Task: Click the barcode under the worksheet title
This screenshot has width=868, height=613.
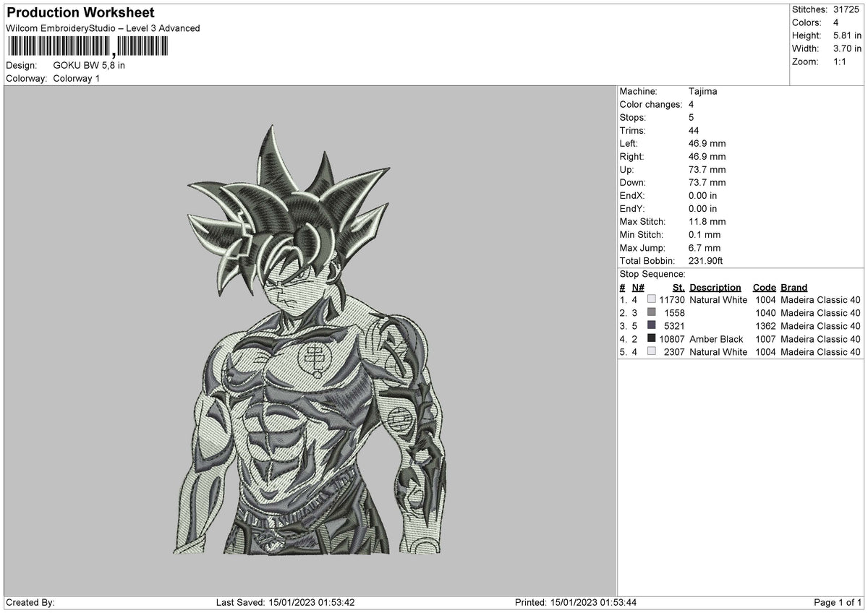Action: pos(87,48)
